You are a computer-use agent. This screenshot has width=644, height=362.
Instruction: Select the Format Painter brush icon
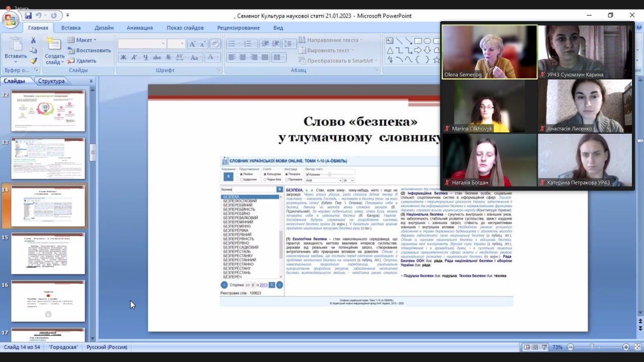click(33, 61)
